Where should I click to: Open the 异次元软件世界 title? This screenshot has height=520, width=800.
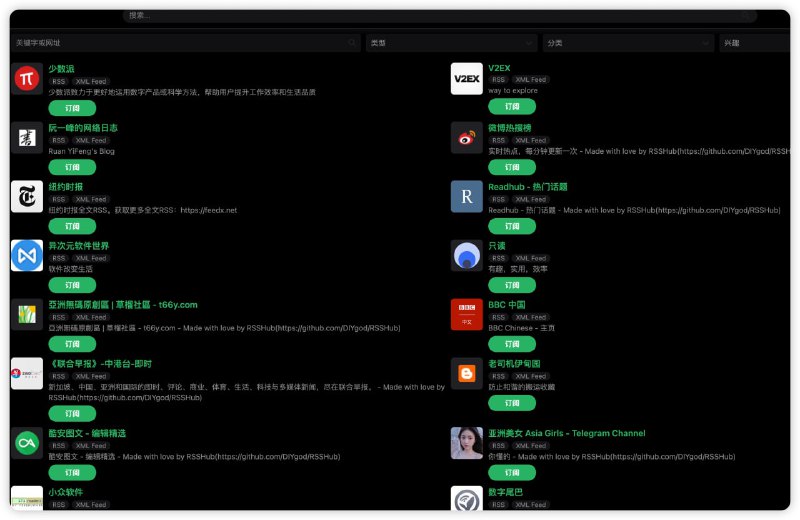tap(79, 246)
